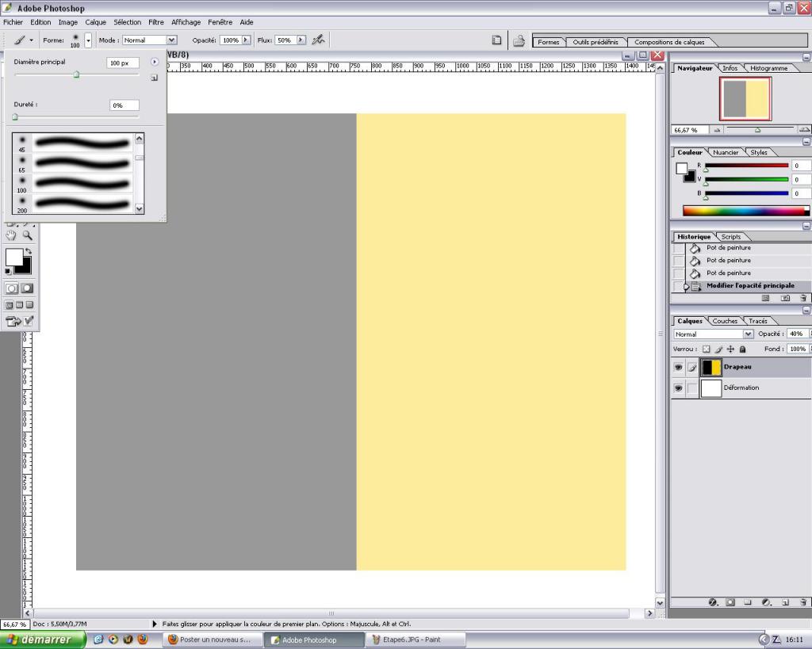
Task: Delete the current history state
Action: tap(803, 298)
